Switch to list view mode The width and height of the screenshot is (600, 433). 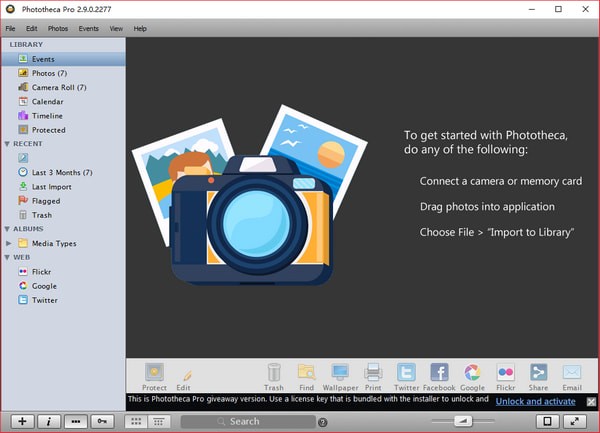[158, 421]
